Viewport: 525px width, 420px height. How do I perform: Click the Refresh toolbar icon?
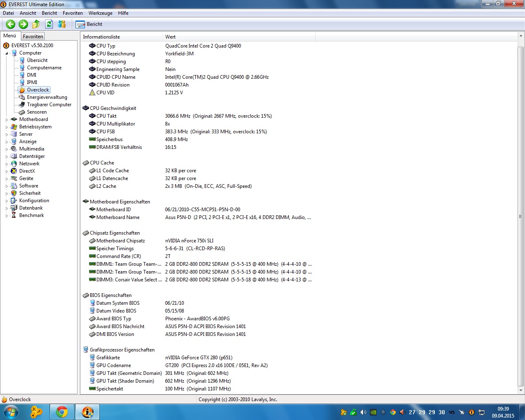tap(49, 24)
